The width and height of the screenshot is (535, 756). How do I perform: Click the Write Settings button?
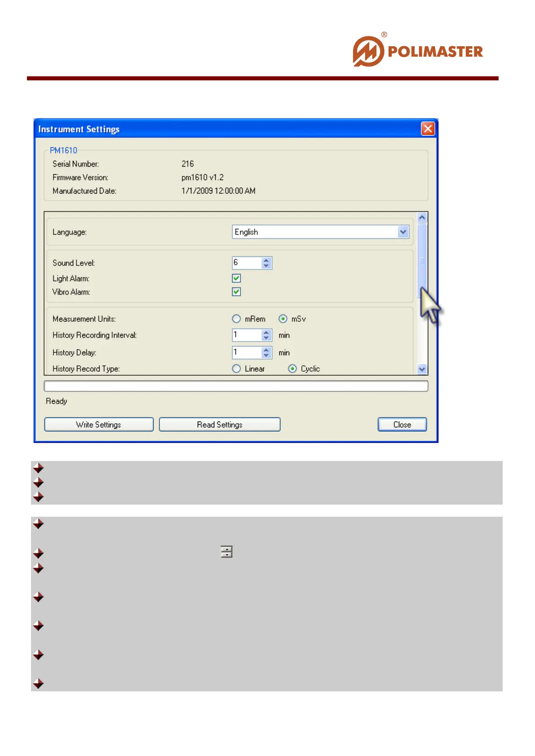99,425
